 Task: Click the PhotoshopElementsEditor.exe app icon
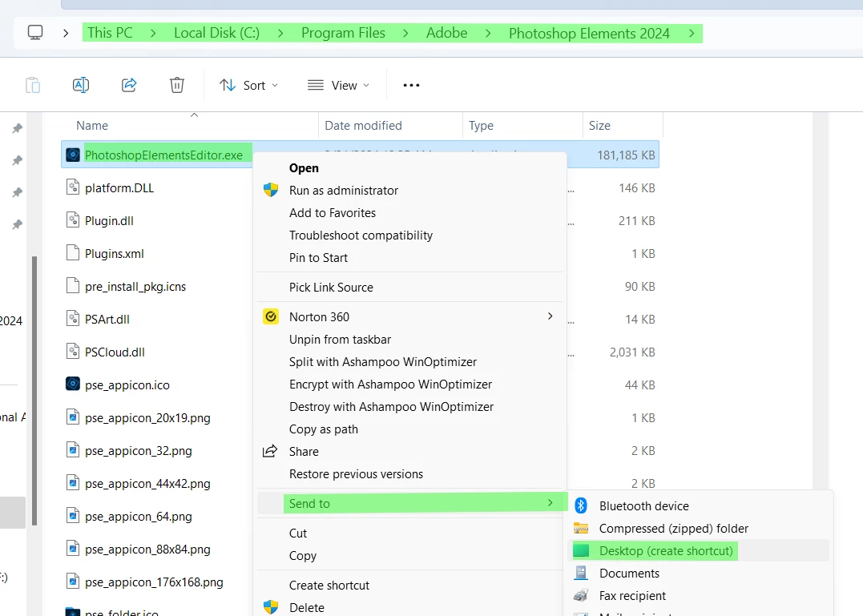coord(73,155)
